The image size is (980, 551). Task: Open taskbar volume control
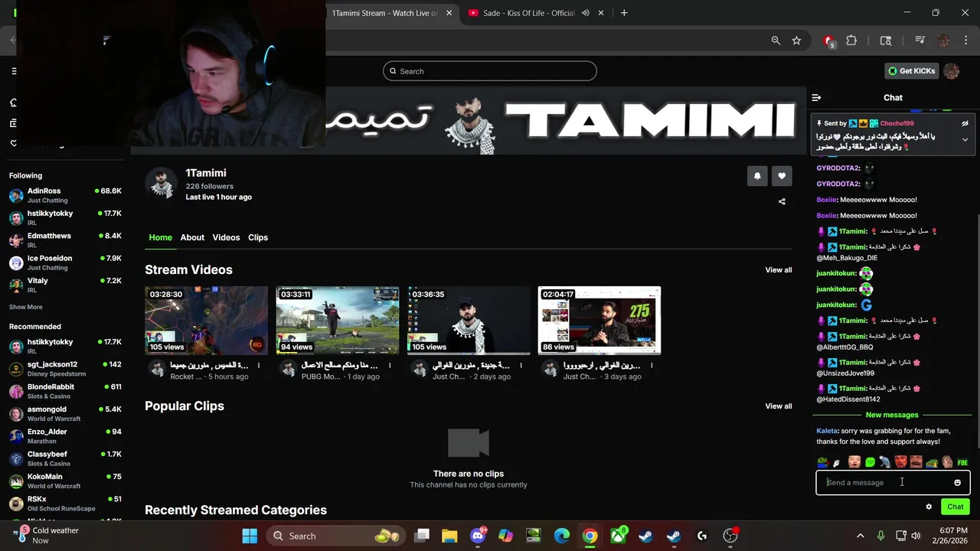click(916, 536)
